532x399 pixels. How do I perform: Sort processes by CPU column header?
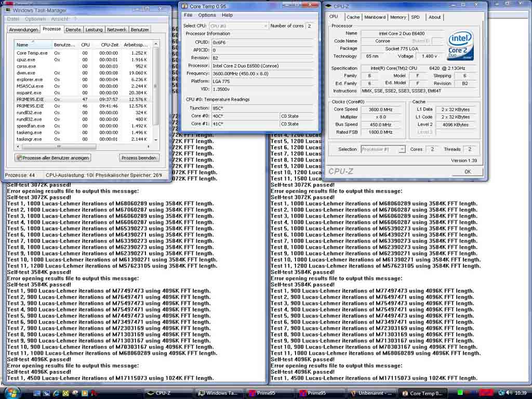click(x=85, y=45)
